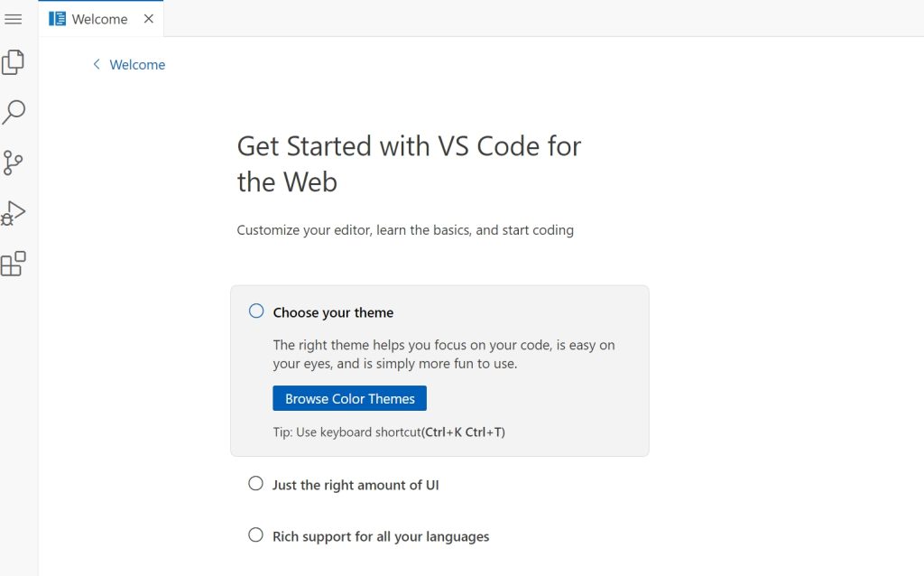
Task: Click the Welcome tab's file icon
Action: tap(58, 19)
